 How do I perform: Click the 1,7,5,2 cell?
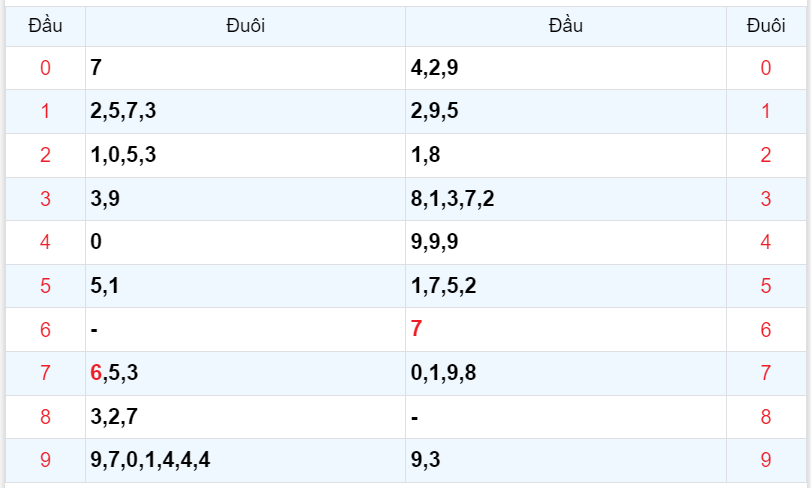click(444, 286)
